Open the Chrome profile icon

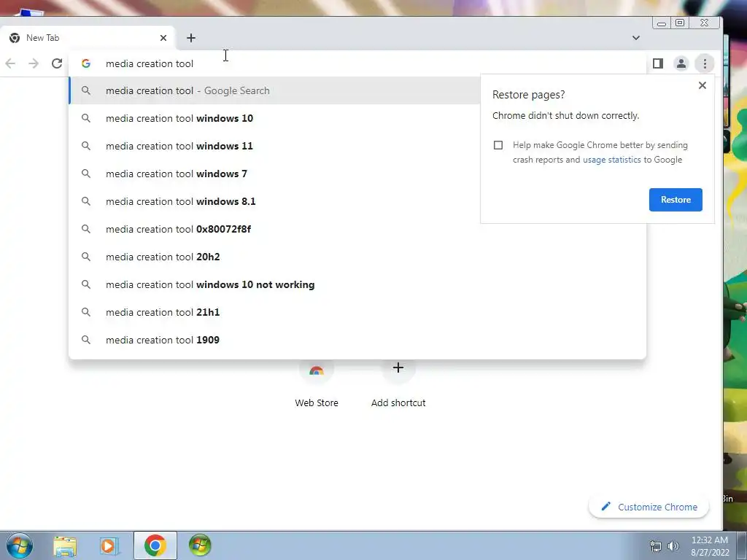(681, 63)
